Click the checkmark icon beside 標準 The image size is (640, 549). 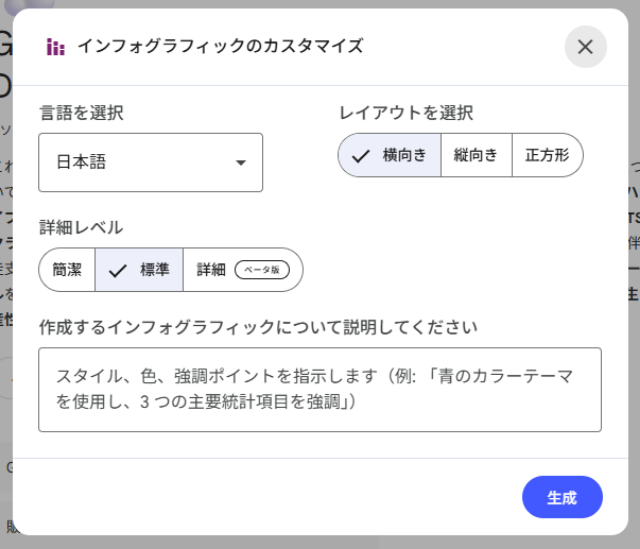coord(118,270)
